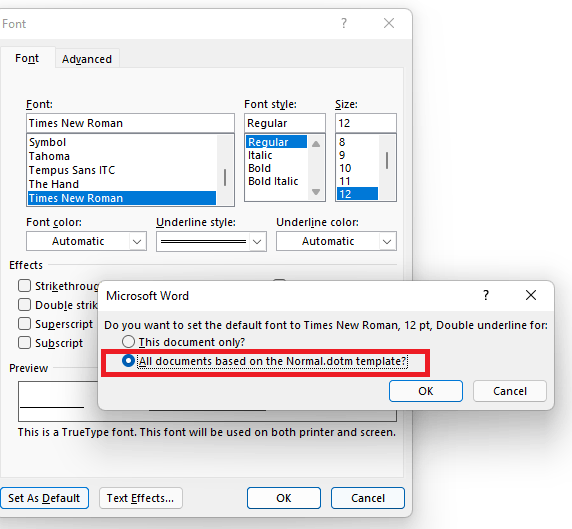Close the Microsoft Word prompt with X
The width and height of the screenshot is (572, 529).
pyautogui.click(x=531, y=295)
